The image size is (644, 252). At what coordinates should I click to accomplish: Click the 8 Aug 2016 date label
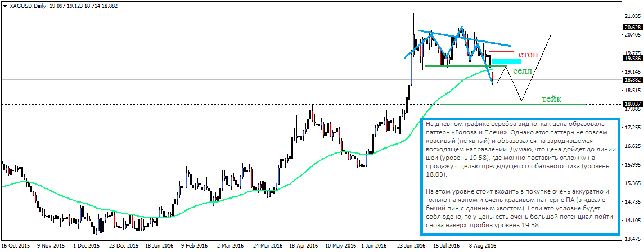tap(483, 246)
